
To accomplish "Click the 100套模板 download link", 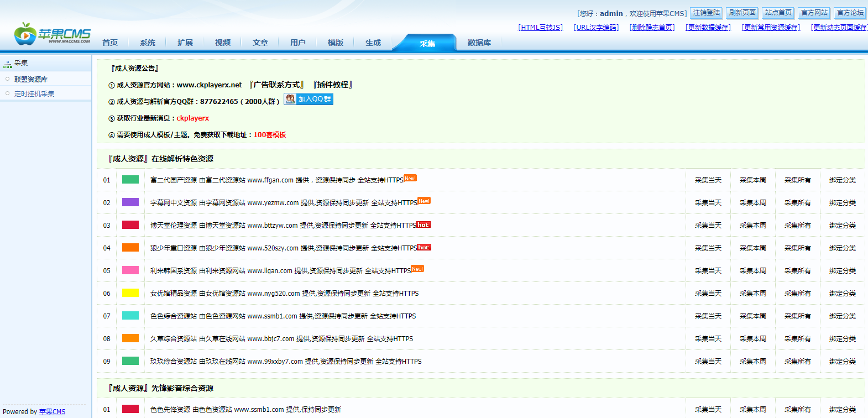I will tap(270, 134).
